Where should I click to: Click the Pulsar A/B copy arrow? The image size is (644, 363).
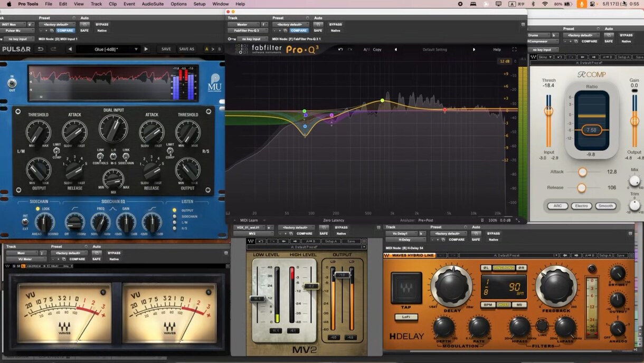pos(213,49)
